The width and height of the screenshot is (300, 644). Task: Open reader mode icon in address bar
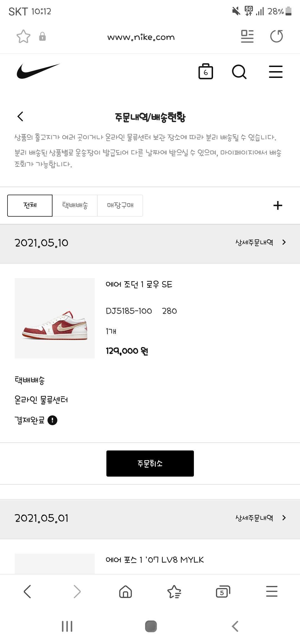[x=247, y=36]
